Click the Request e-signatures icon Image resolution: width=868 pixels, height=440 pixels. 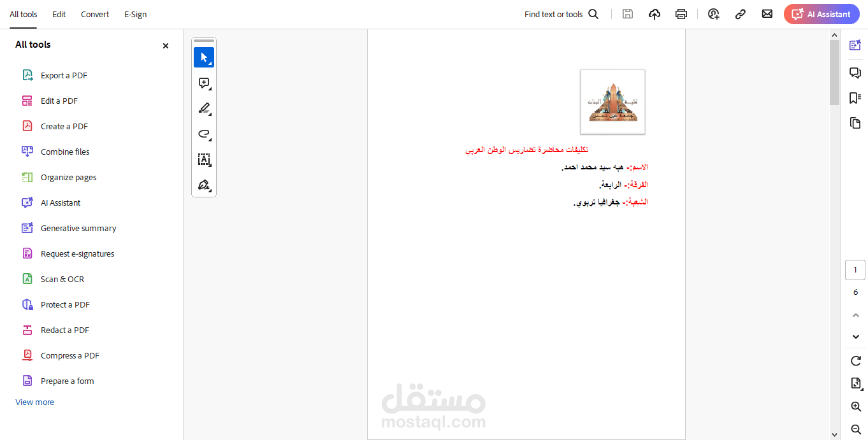27,253
